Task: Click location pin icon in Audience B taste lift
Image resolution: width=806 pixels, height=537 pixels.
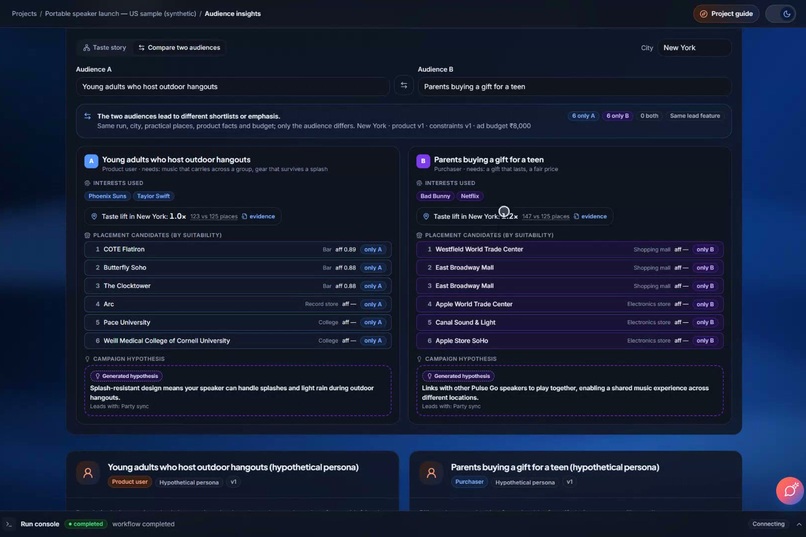Action: coord(426,217)
